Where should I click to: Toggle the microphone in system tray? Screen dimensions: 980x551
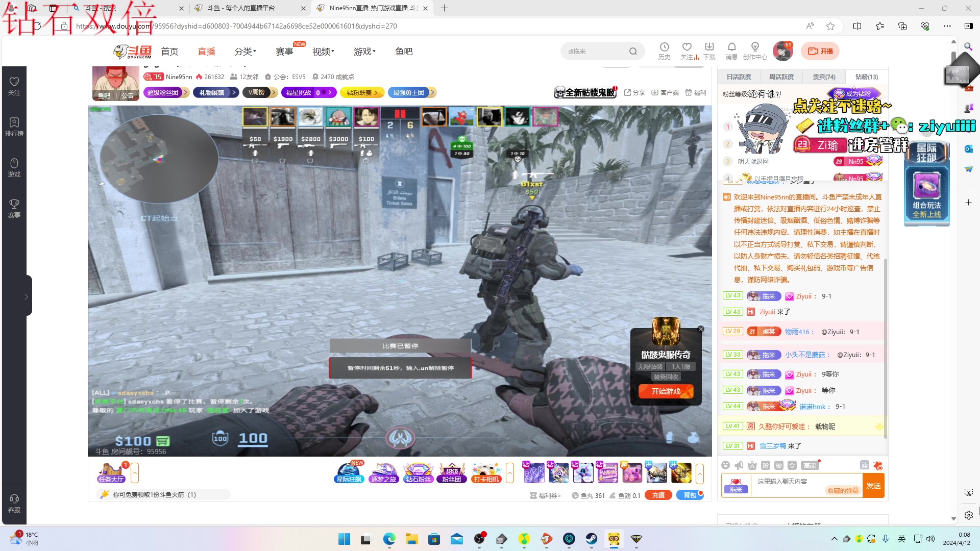pos(886,539)
